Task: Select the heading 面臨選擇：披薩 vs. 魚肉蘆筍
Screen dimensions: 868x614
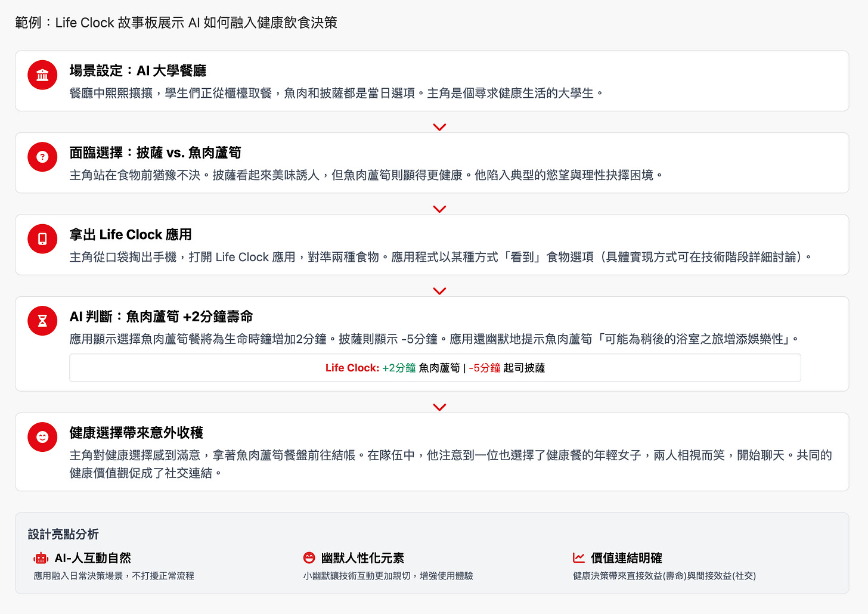Action: coord(155,153)
